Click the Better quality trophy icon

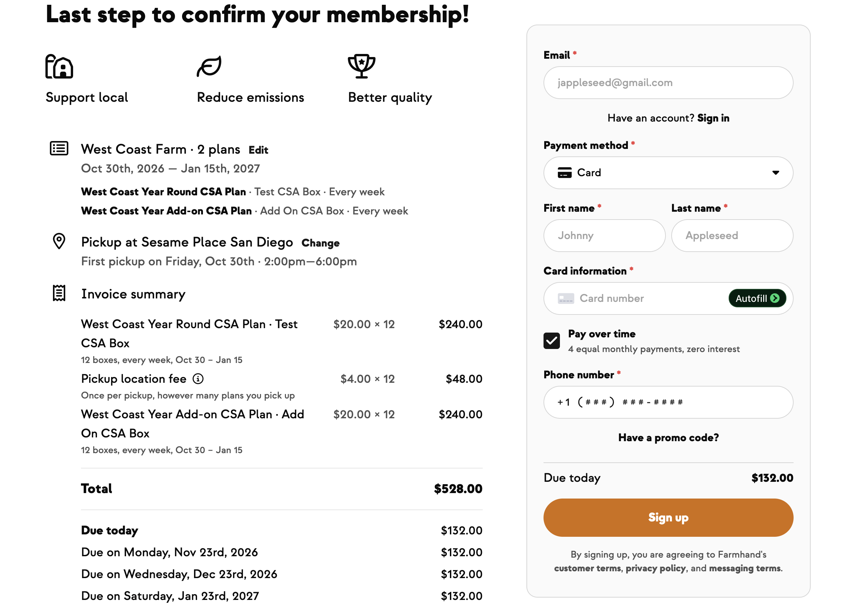tap(361, 66)
